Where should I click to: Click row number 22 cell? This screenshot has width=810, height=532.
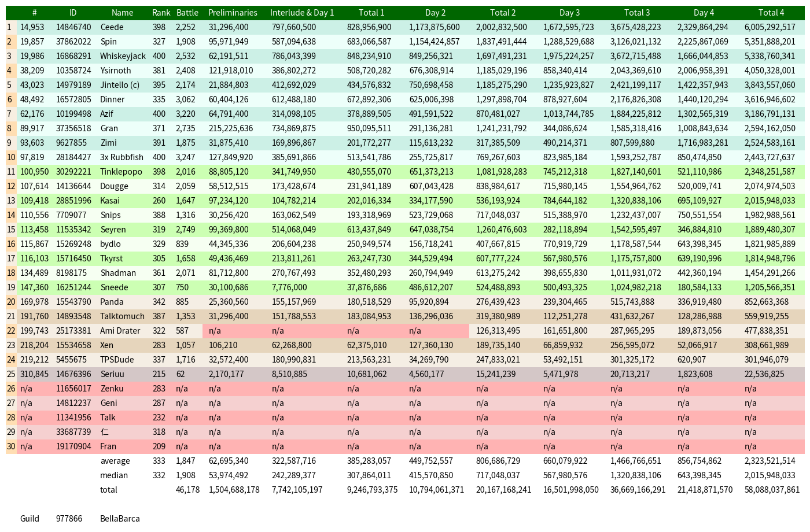click(11, 331)
